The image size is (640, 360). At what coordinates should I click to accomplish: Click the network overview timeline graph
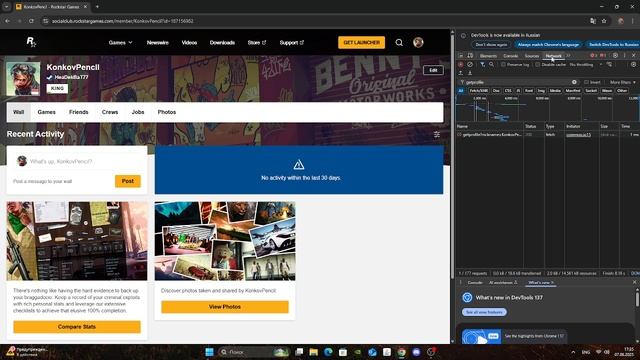tap(547, 109)
